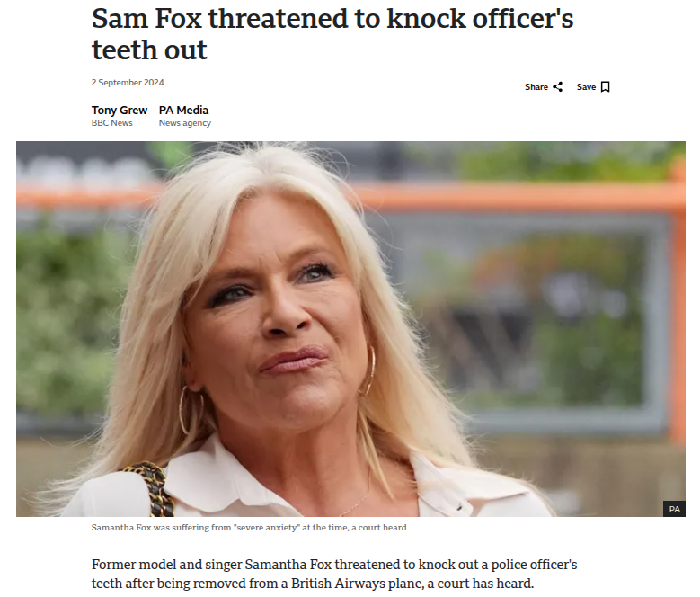Click the 2 September 2024 date

pos(128,82)
